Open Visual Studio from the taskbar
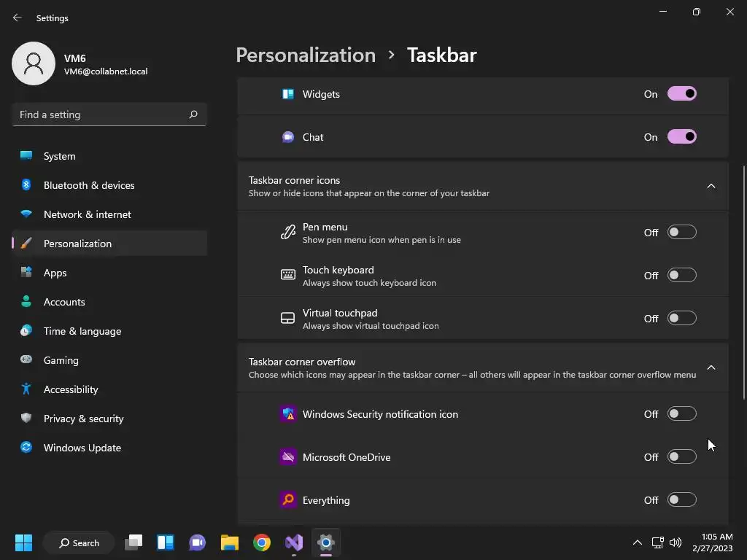Image resolution: width=747 pixels, height=560 pixels. click(x=294, y=542)
